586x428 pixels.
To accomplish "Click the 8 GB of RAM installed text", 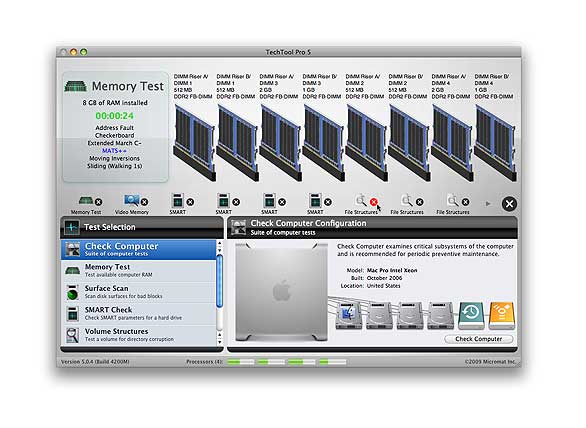I will tap(115, 102).
